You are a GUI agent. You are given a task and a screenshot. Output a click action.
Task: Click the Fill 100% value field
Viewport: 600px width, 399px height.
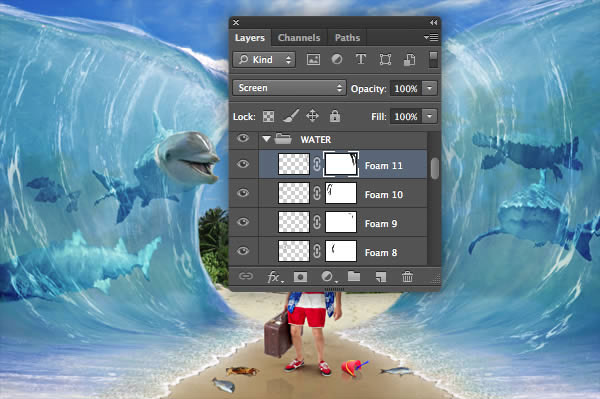pyautogui.click(x=406, y=116)
